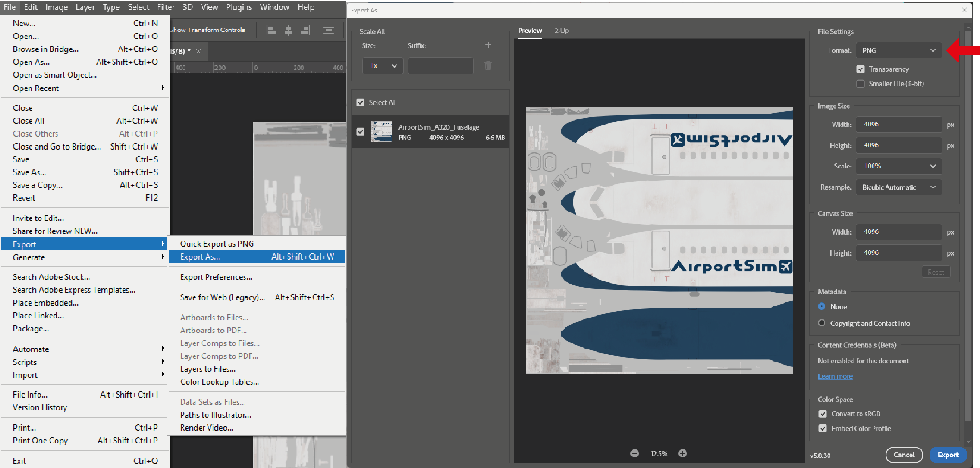Click Save for Web (Legacy)...

pyautogui.click(x=257, y=297)
